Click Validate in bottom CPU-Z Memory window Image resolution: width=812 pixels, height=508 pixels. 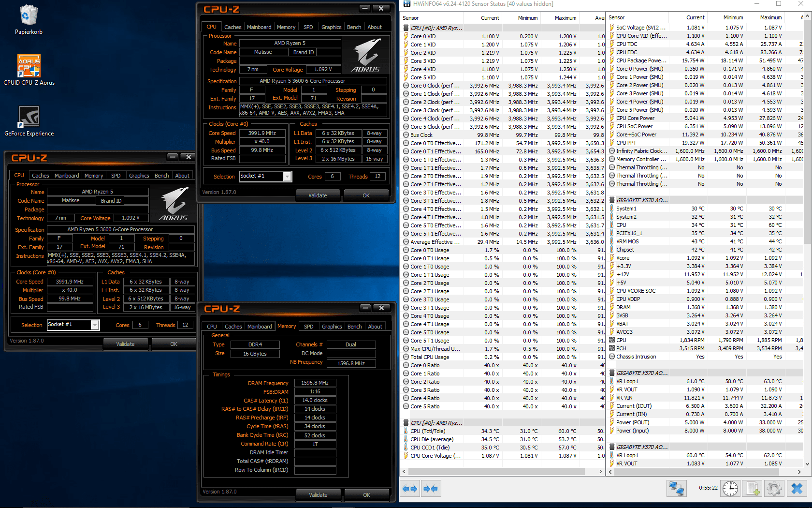tap(318, 495)
